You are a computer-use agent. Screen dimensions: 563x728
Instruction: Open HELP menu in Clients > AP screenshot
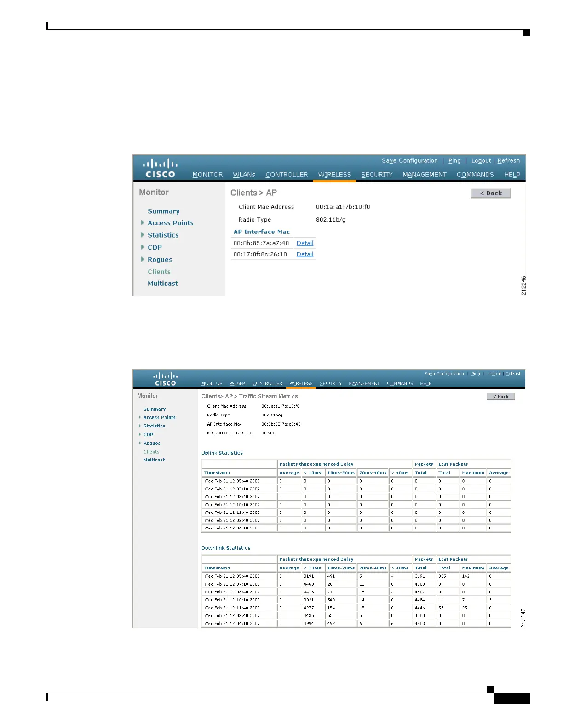pyautogui.click(x=512, y=175)
